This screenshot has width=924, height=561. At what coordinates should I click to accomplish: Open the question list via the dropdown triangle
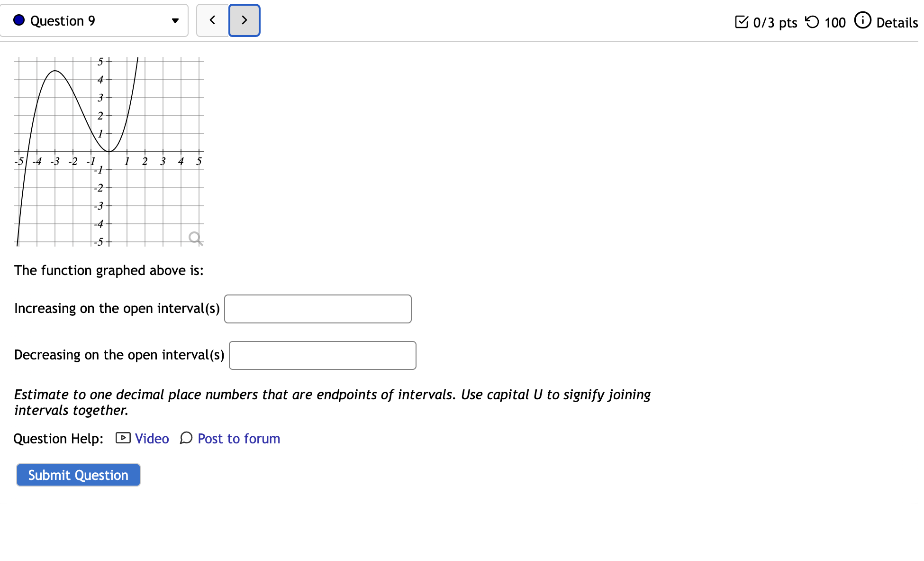[x=175, y=20]
